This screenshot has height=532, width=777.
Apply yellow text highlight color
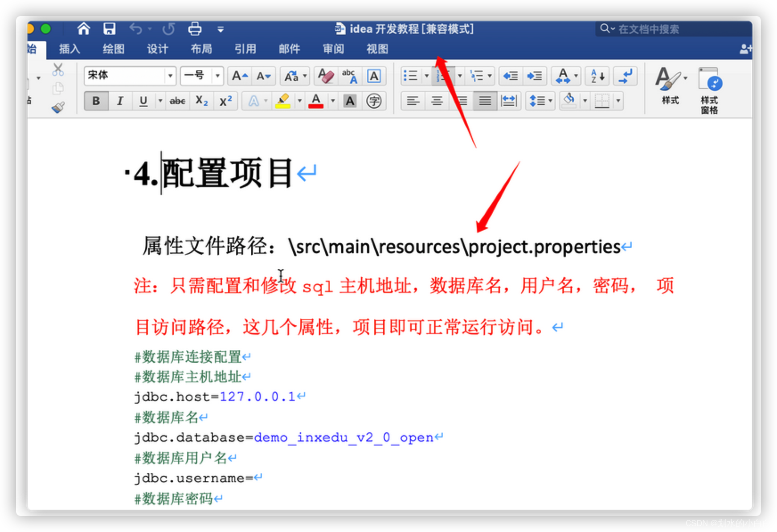coord(283,101)
